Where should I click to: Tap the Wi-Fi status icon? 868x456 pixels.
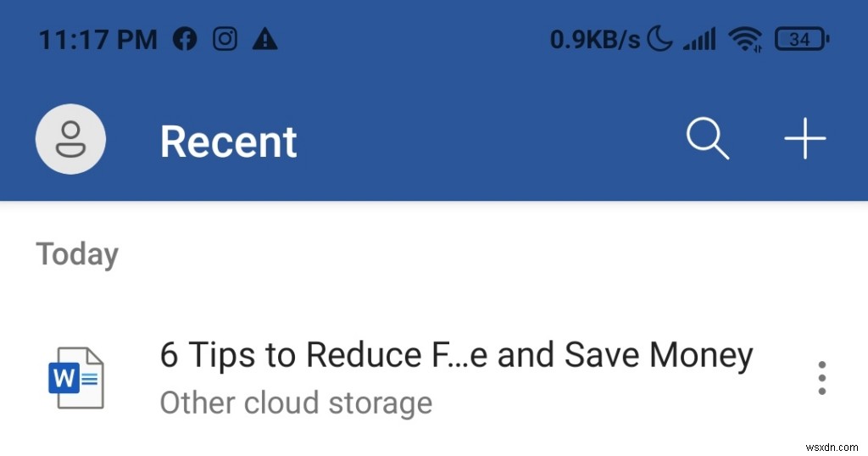pos(745,39)
